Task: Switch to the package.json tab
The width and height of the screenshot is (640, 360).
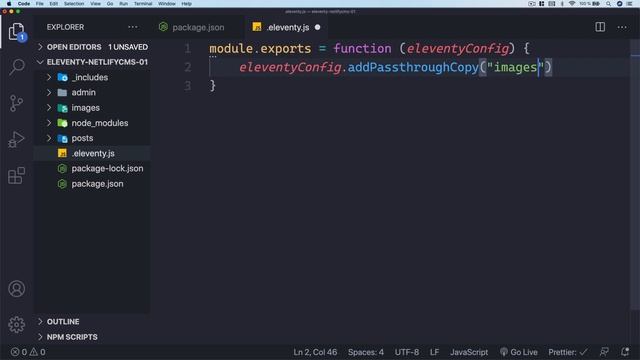Action: pyautogui.click(x=198, y=27)
